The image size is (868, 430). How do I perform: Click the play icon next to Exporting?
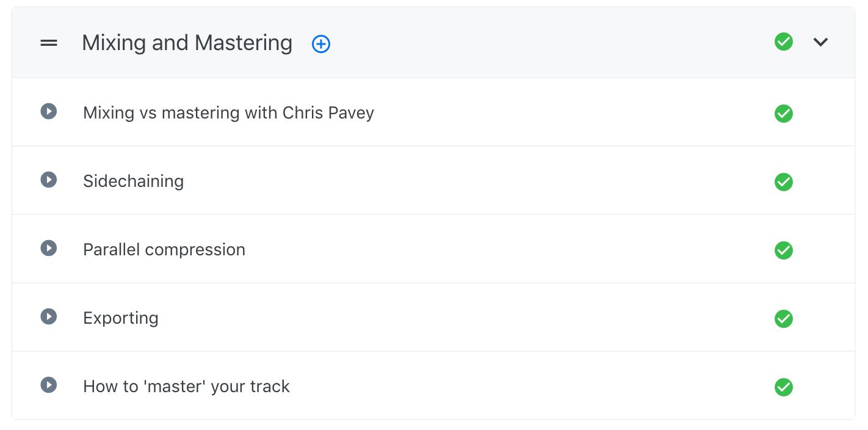click(49, 316)
